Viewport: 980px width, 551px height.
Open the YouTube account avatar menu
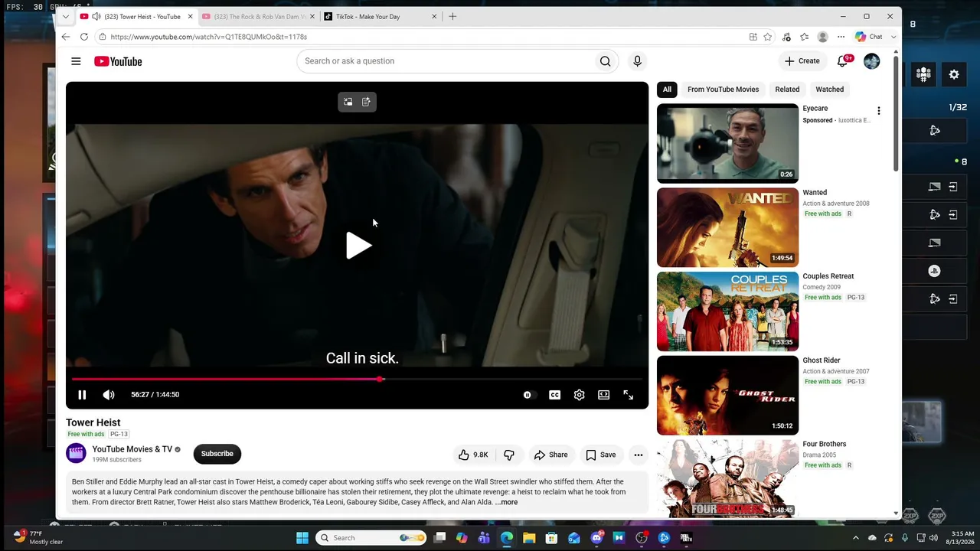872,61
